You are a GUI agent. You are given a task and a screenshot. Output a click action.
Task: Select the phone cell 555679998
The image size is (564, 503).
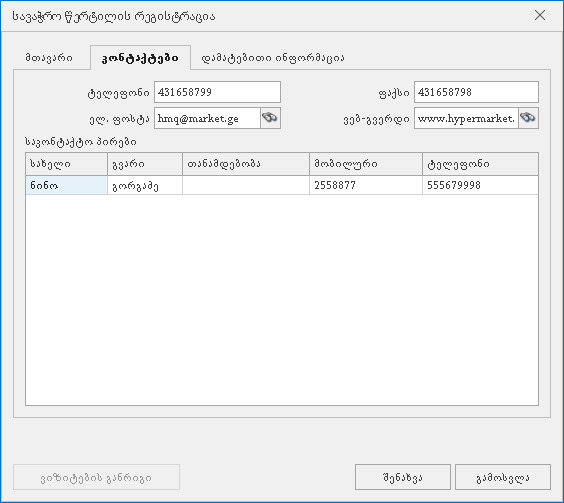[481, 185]
